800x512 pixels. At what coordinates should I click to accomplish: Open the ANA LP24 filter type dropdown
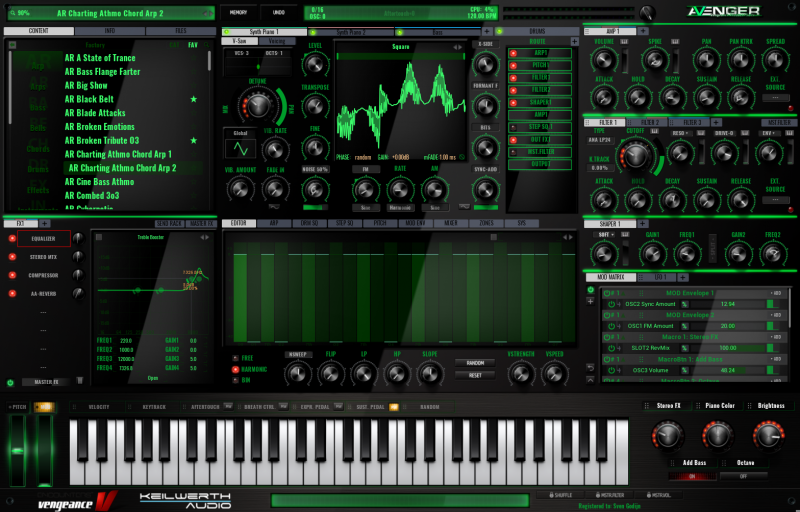[601, 140]
